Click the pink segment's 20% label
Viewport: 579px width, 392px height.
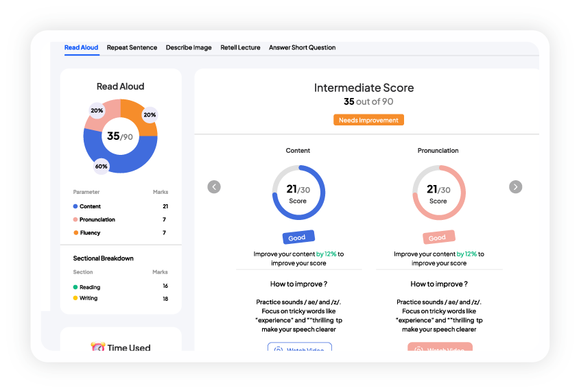point(97,110)
